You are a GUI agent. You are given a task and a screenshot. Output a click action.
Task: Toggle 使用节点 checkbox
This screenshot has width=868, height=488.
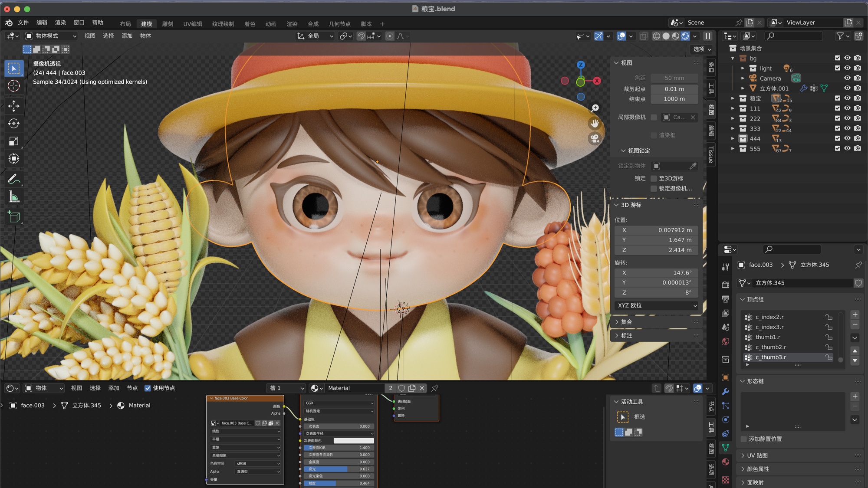148,388
